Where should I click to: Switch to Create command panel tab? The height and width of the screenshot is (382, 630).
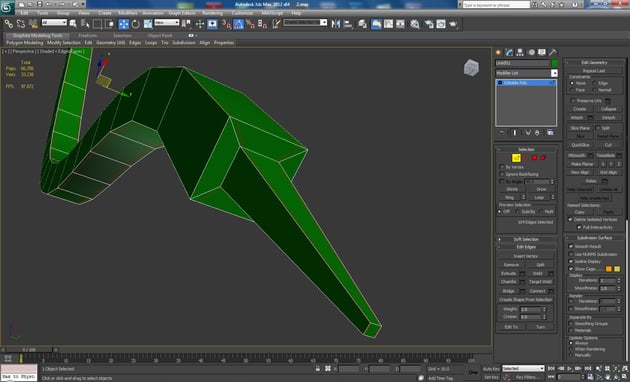pos(499,52)
